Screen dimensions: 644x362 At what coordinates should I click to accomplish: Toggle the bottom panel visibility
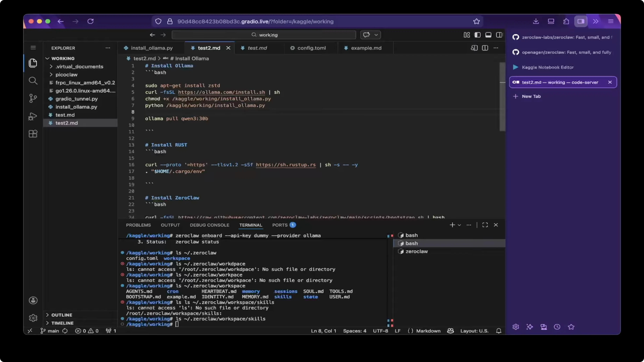pyautogui.click(x=488, y=35)
